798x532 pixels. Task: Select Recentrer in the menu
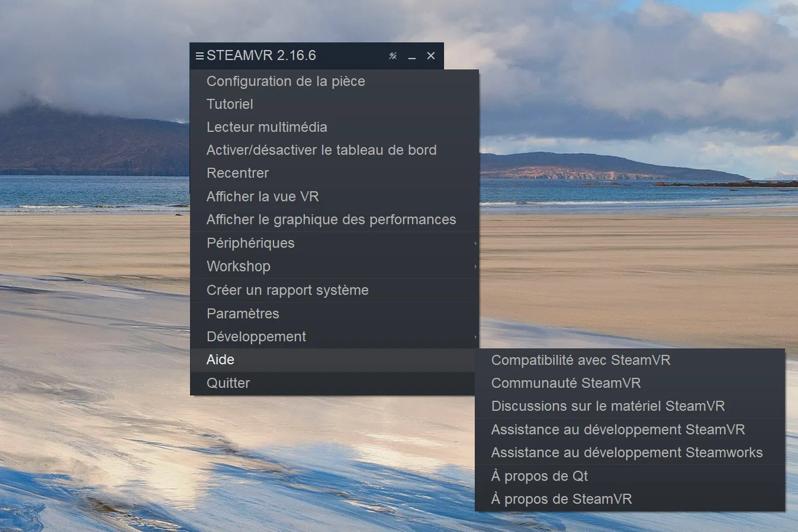point(335,173)
